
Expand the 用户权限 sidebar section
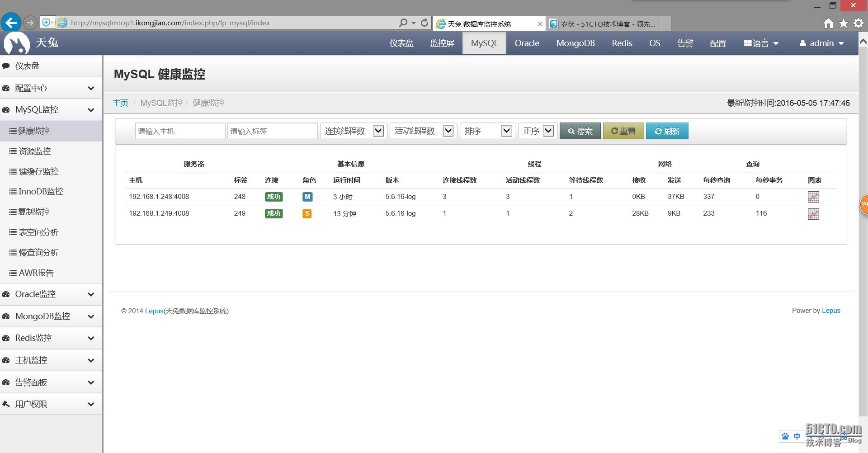(51, 404)
